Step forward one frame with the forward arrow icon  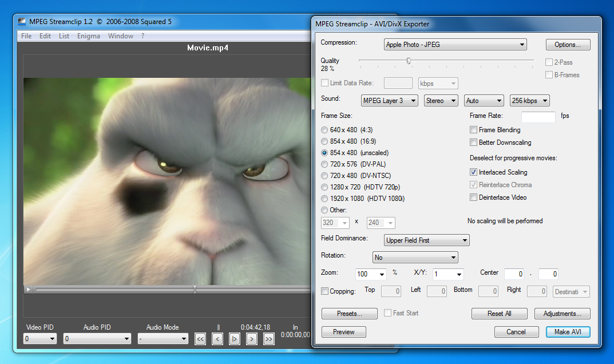click(x=252, y=339)
